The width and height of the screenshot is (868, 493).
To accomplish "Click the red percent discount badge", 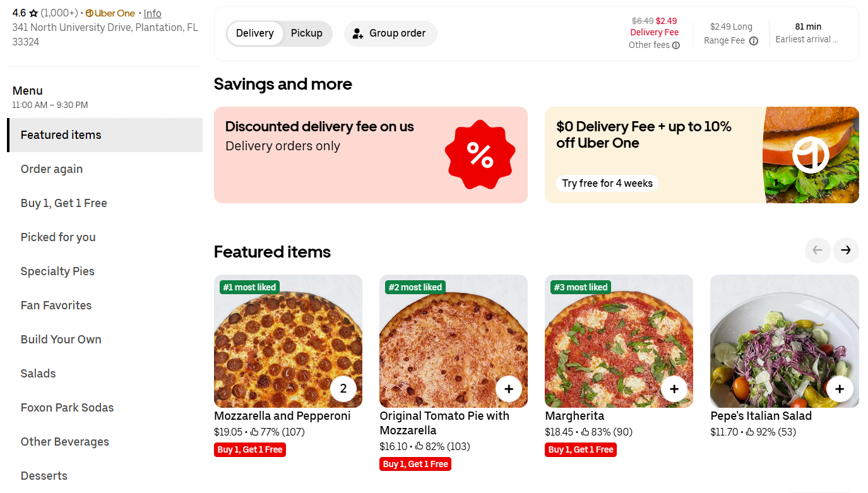I will tap(480, 155).
